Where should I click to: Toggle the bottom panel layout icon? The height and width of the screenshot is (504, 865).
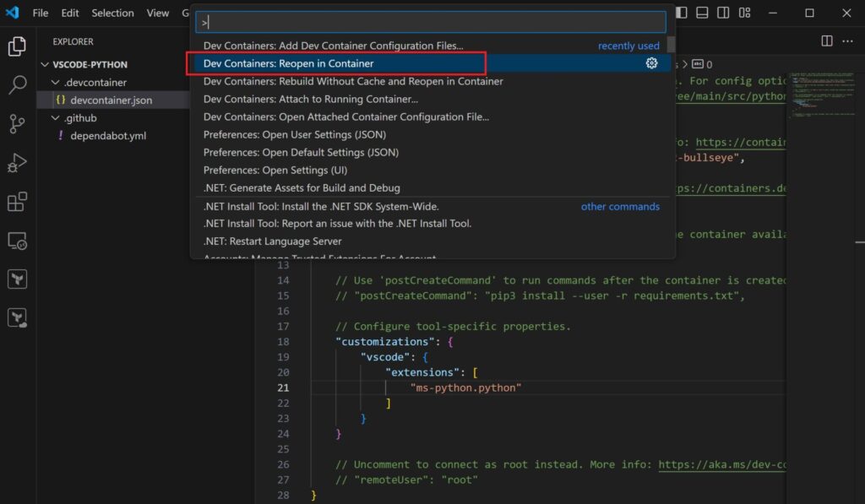click(x=702, y=13)
